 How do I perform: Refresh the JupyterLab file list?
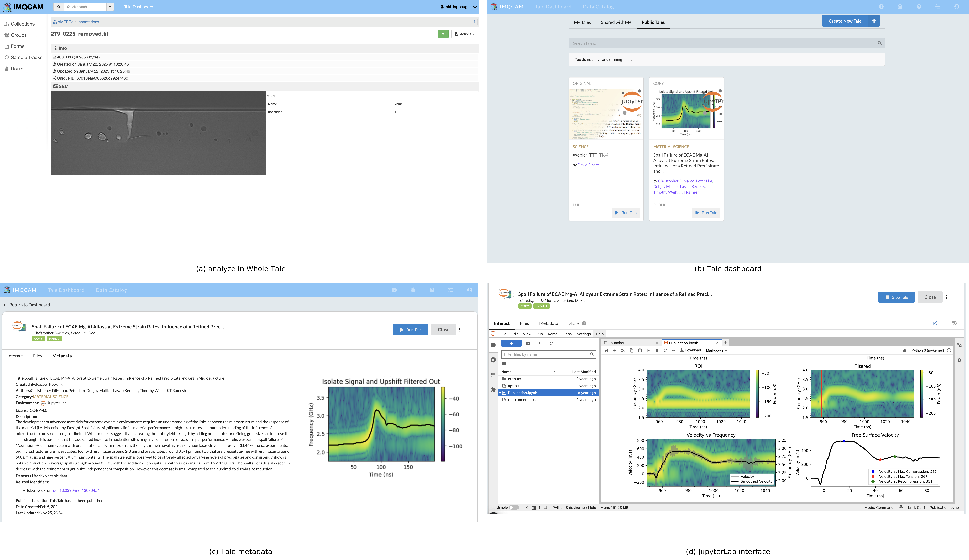click(x=551, y=343)
